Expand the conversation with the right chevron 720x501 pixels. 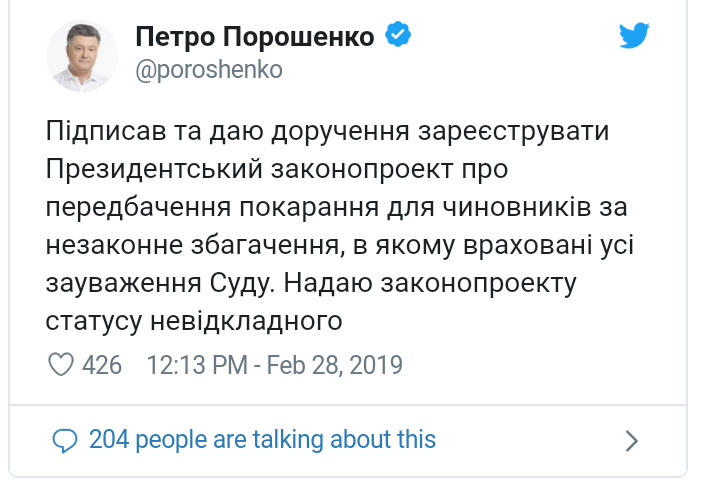[631, 440]
